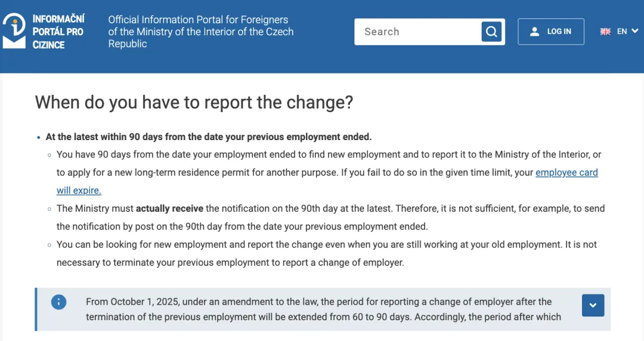Click heading 'When do you have to report the change?'

[x=194, y=103]
